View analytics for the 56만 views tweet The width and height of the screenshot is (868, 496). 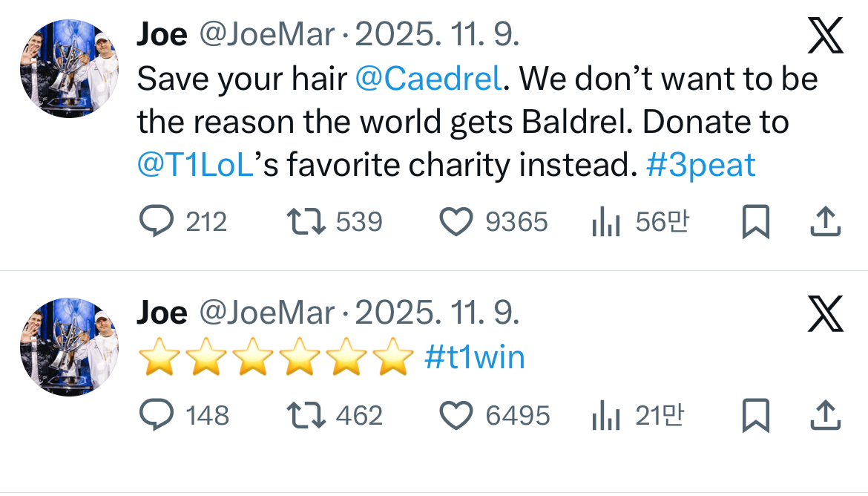click(605, 222)
